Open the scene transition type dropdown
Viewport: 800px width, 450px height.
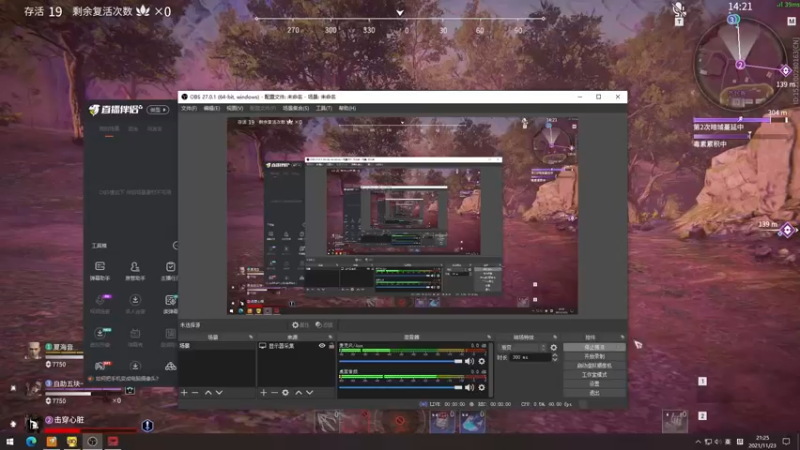tap(523, 347)
